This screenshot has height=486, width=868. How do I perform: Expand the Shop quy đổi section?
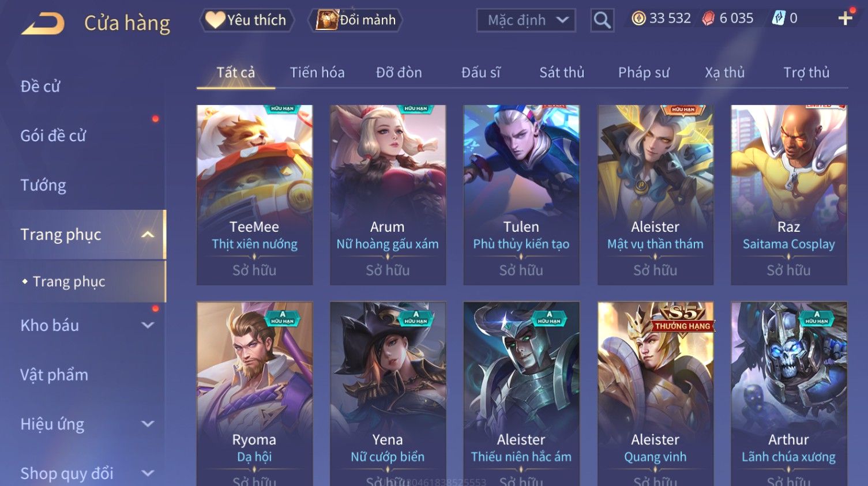148,473
